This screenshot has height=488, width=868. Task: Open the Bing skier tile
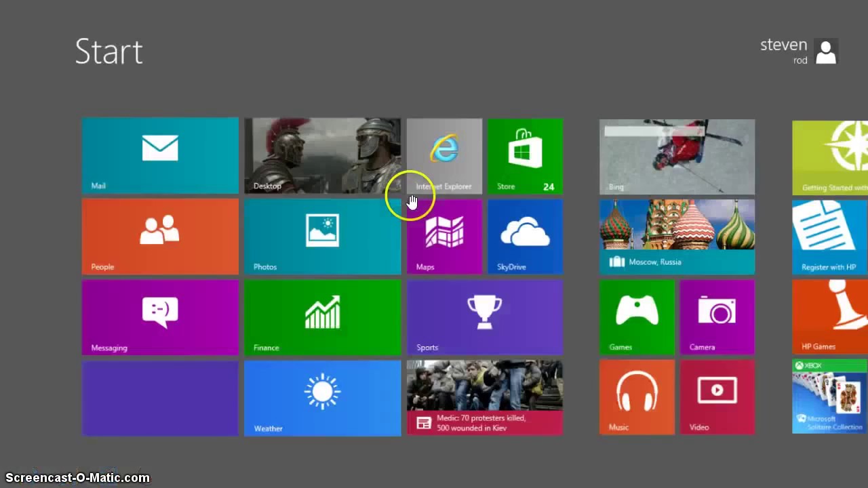click(677, 157)
